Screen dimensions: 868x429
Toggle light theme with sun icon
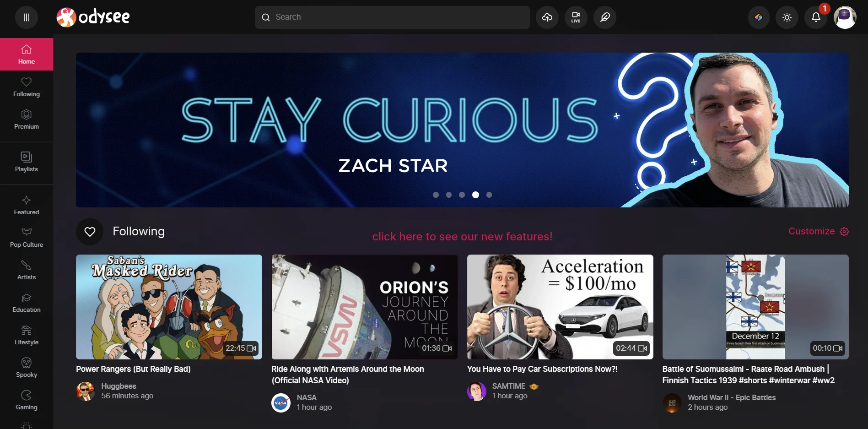787,17
